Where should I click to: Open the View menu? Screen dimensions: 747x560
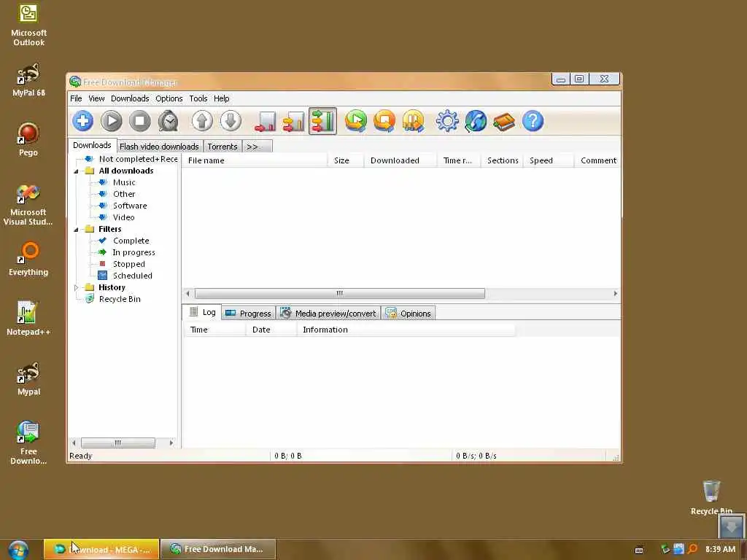pos(96,98)
